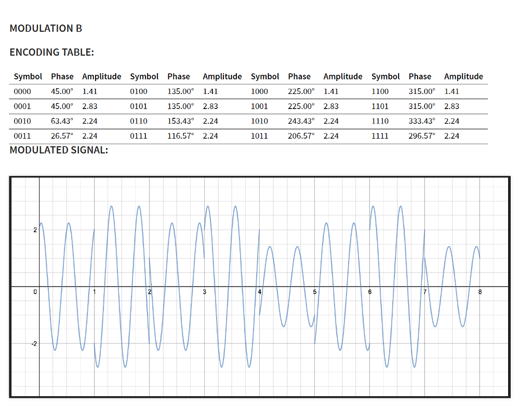Screen dimensions: 532x406
Task: Click the MODULATED SIGNAL heading
Action: 59,150
